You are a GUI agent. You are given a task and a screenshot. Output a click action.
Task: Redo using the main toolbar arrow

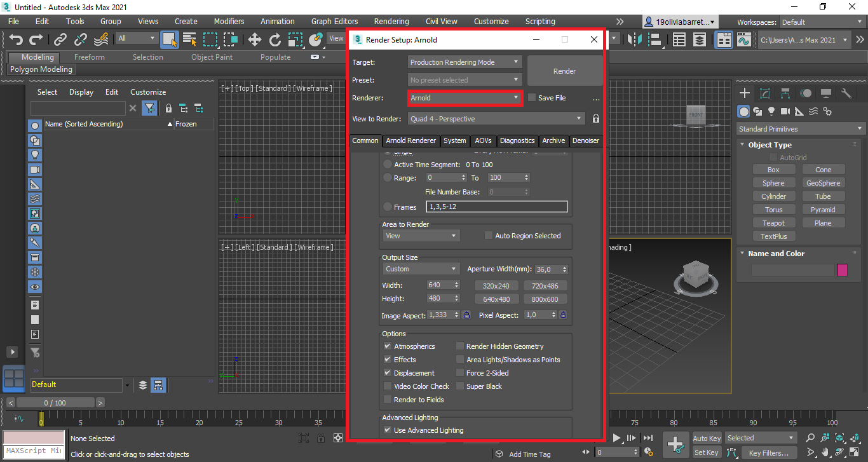pyautogui.click(x=36, y=40)
